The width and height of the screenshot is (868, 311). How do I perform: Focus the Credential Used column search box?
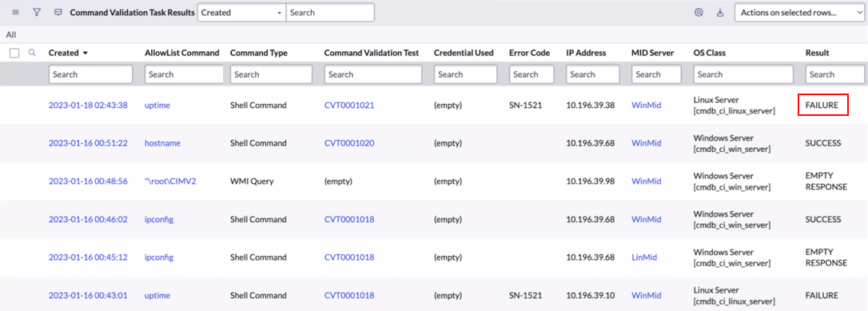coord(466,74)
